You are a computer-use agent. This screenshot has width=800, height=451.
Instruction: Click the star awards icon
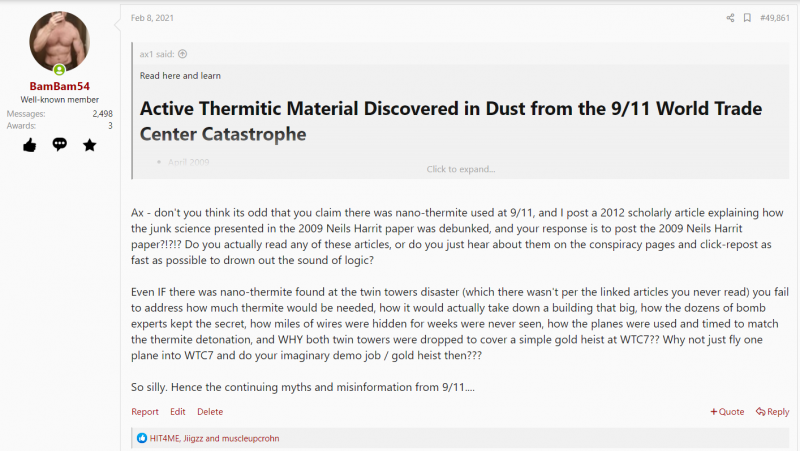click(x=90, y=145)
